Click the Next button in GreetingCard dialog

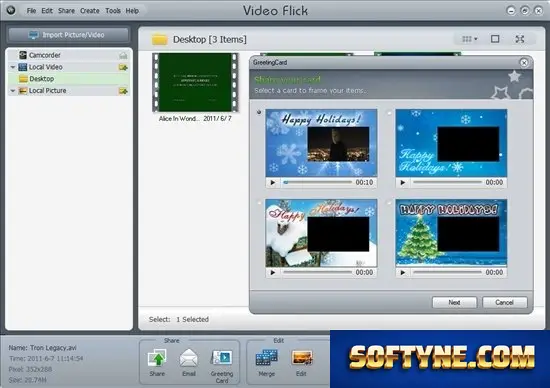click(454, 302)
